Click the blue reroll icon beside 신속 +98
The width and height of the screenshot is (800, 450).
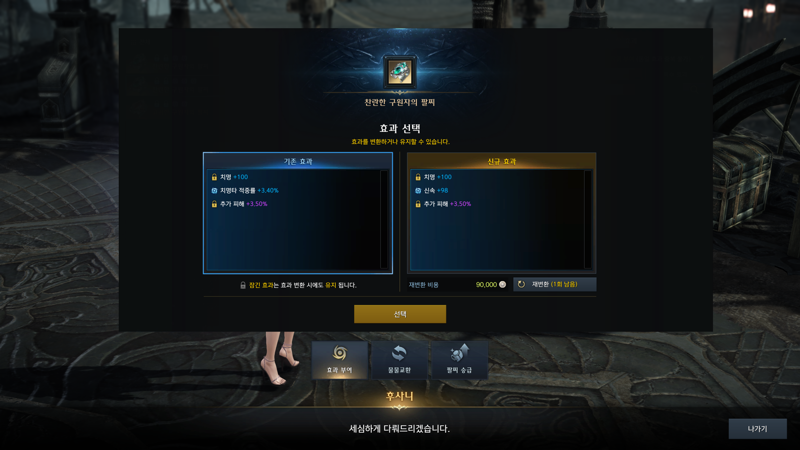(418, 190)
